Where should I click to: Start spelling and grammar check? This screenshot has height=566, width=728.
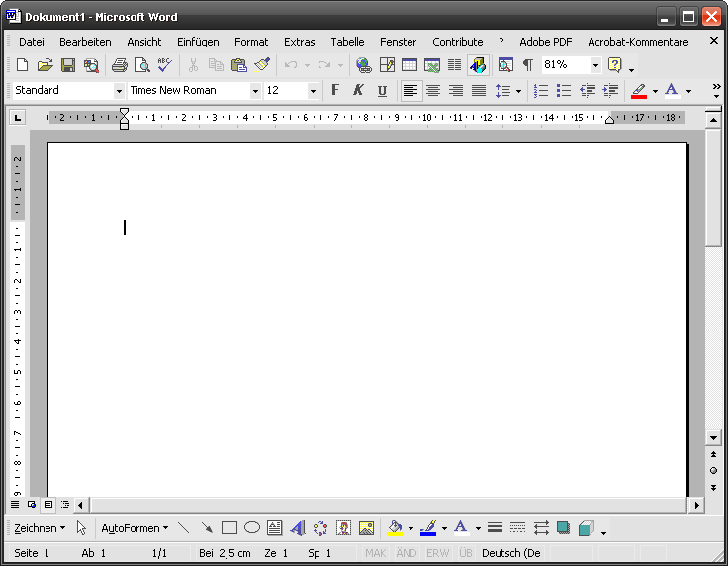[164, 65]
